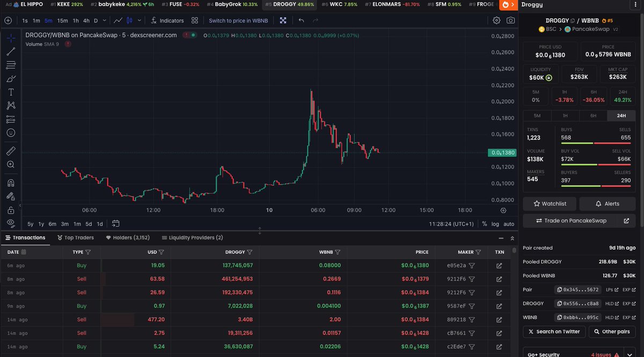Open Search on Twitter
This screenshot has height=357, width=644.
point(554,332)
